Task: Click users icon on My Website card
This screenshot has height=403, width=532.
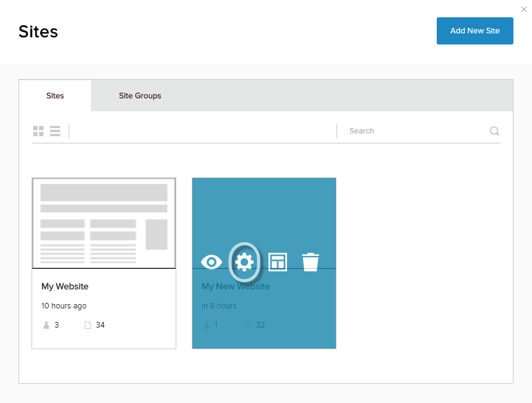Action: pyautogui.click(x=46, y=325)
